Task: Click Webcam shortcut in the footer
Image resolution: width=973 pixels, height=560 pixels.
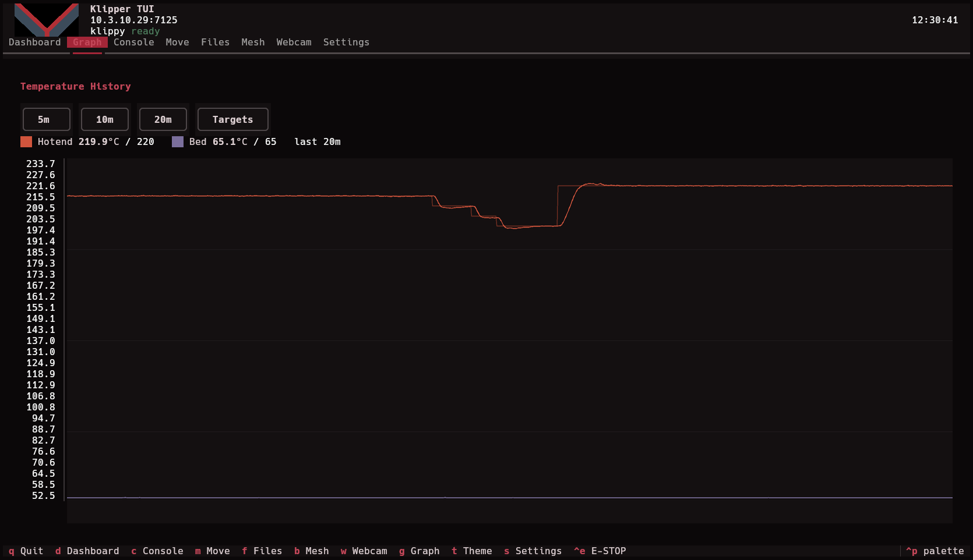Action: 364,551
